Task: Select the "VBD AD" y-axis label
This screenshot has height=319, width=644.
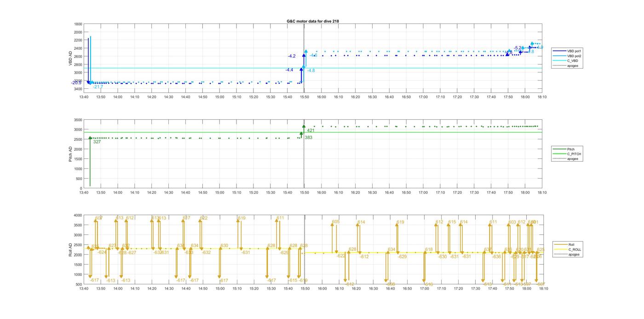Action: tap(71, 58)
